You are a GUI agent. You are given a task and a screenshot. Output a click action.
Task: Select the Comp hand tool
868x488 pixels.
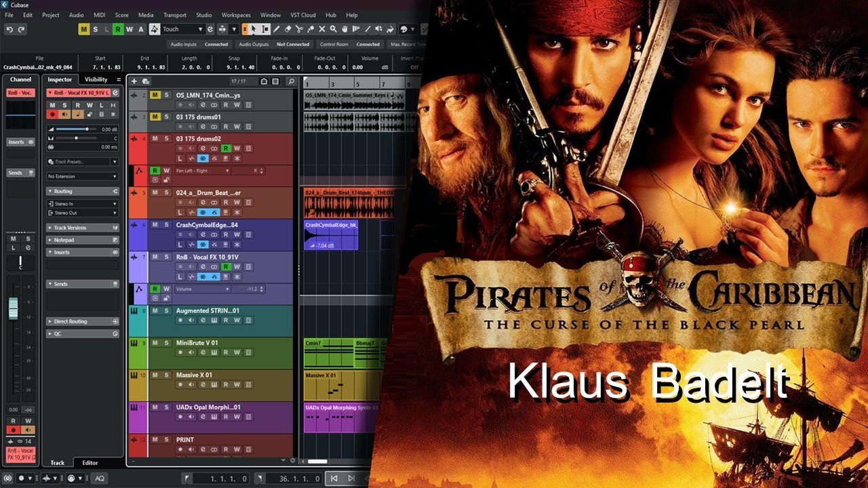pos(345,29)
